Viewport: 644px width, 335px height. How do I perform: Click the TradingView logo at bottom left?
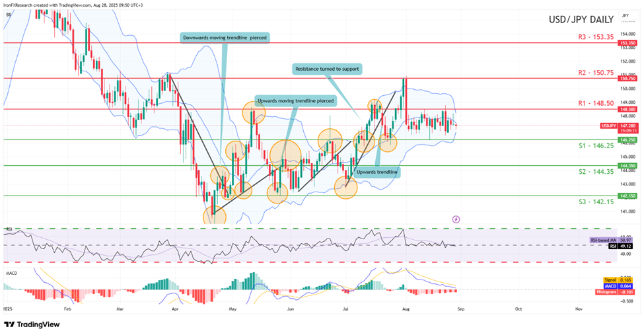32,324
